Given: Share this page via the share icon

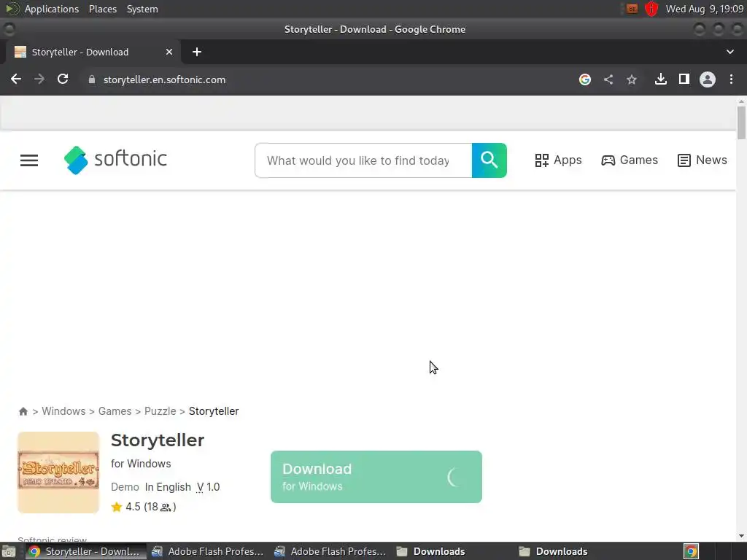Looking at the screenshot, I should coord(608,79).
